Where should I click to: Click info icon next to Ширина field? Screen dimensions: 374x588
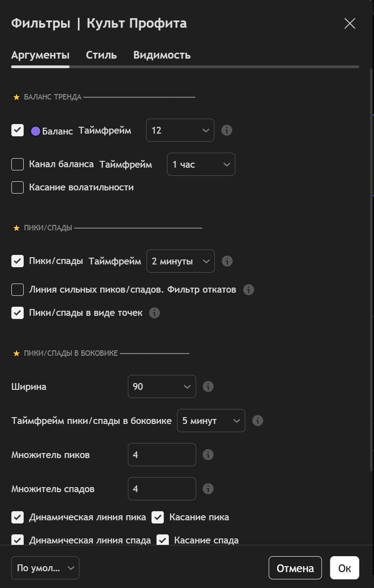(x=208, y=387)
